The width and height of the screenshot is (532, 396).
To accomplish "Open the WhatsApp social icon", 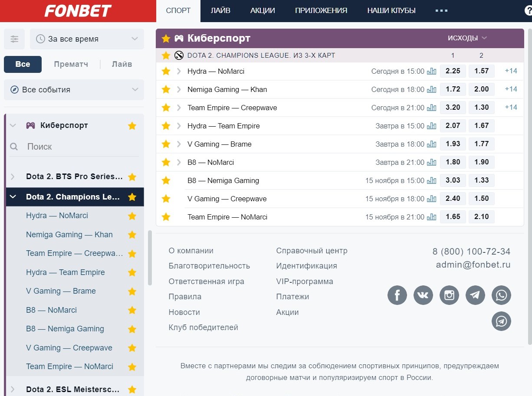I will 501,295.
